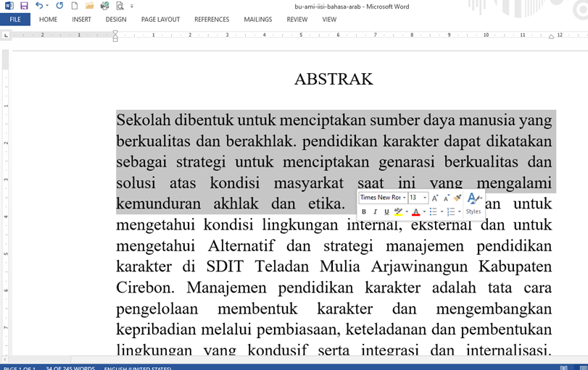
Task: Open the PAGE LAYOUT ribbon tab
Action: (160, 20)
